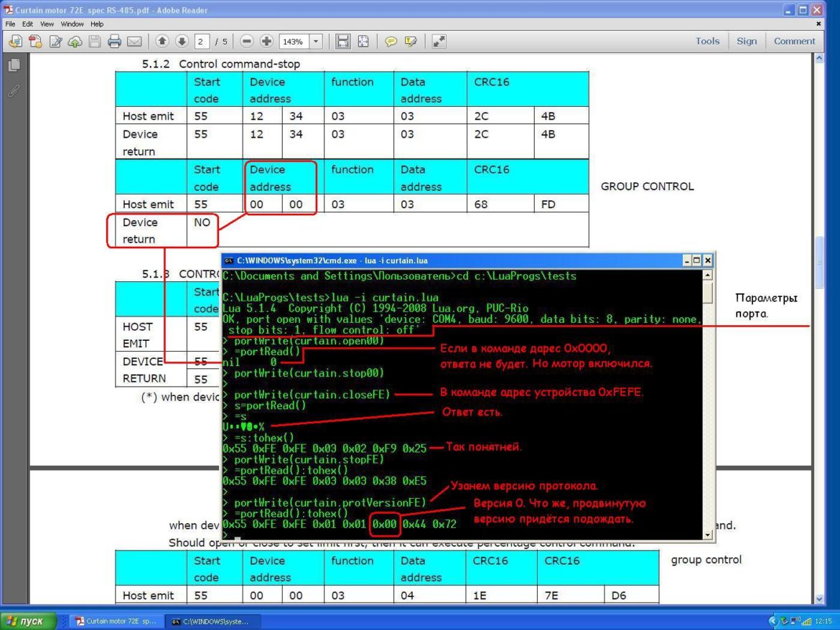Switch to read mode with expand icon
Viewport: 840px width, 630px height.
tap(439, 41)
